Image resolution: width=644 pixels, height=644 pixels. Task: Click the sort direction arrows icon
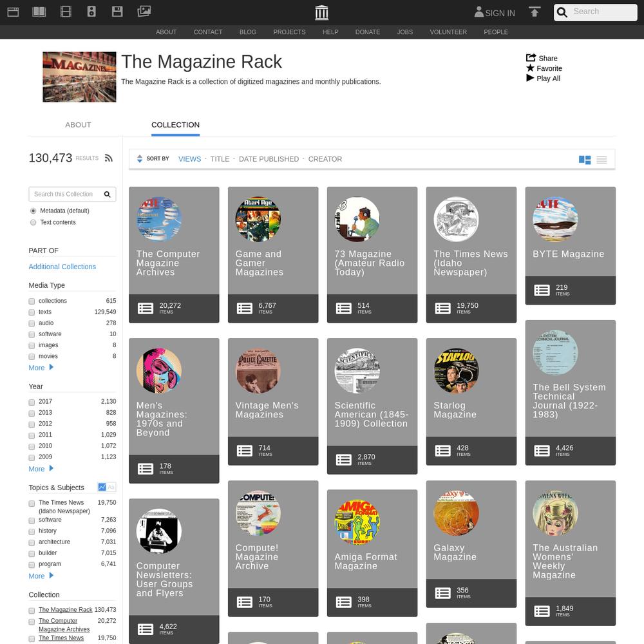tap(140, 159)
